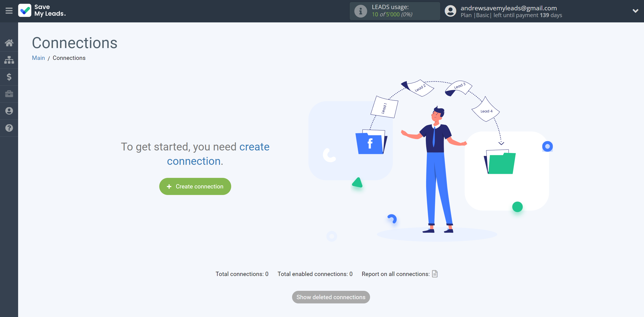This screenshot has width=644, height=317.
Task: Click the Main breadcrumb link
Action: [x=38, y=57]
